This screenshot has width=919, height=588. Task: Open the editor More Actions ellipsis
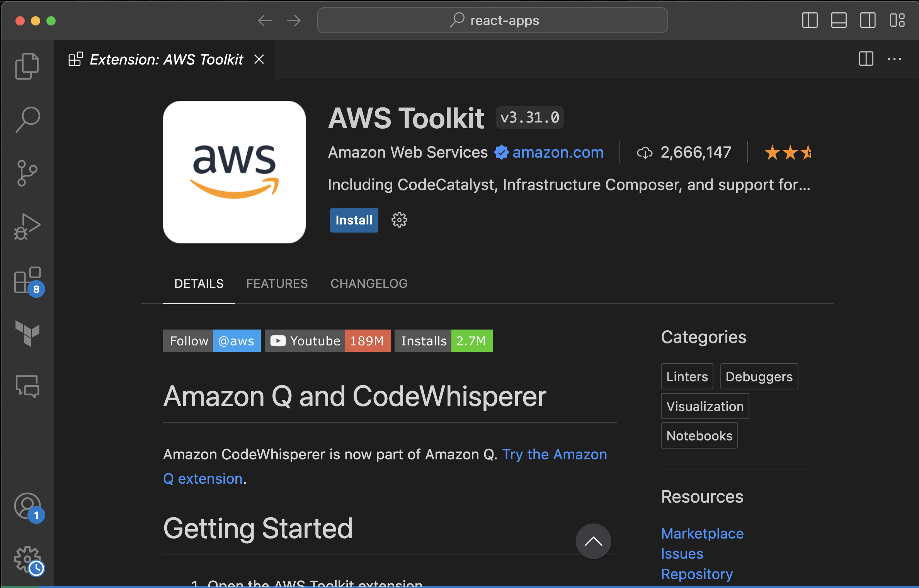click(x=894, y=59)
